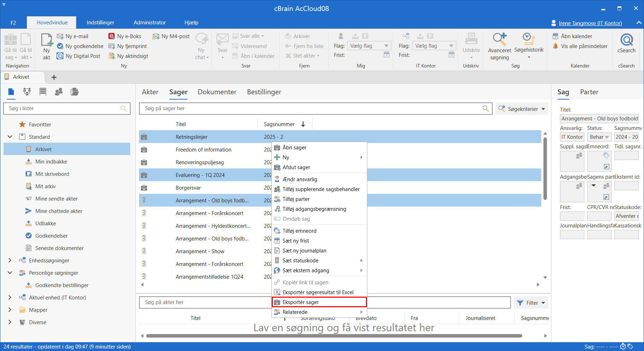
Task: Open the cSearch tool
Action: (626, 43)
